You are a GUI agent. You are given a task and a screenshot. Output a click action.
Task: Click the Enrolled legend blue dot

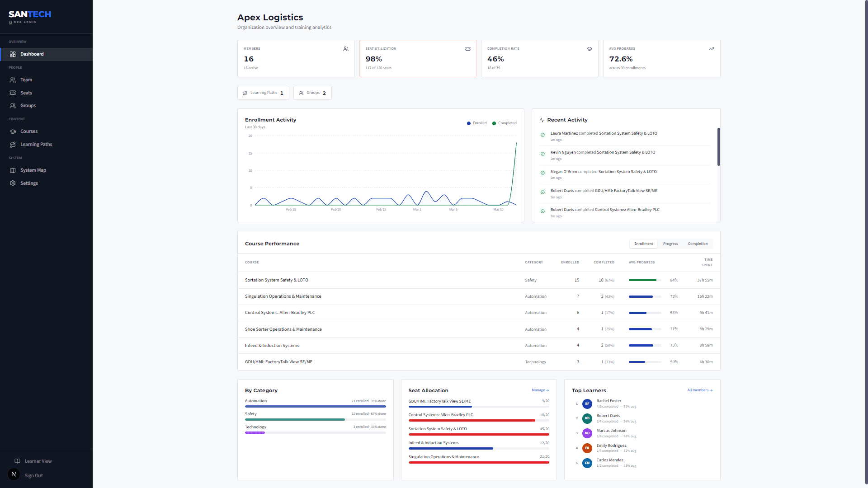[469, 123]
